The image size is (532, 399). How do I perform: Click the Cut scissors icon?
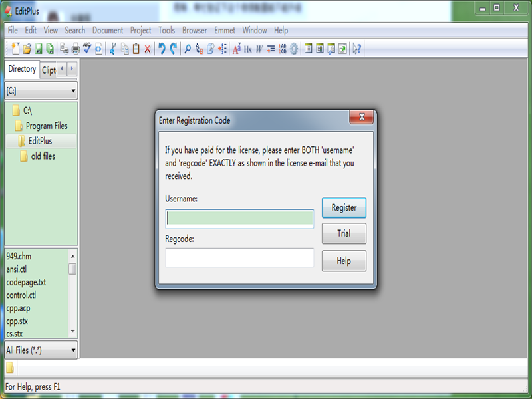click(x=112, y=49)
